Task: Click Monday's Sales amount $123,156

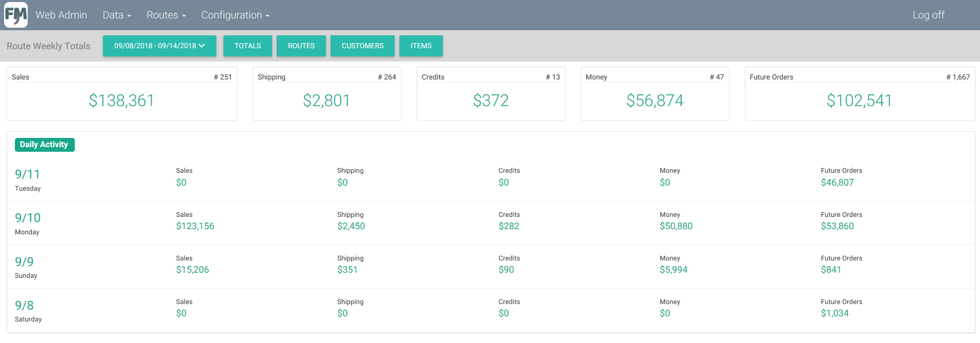Action: [195, 226]
